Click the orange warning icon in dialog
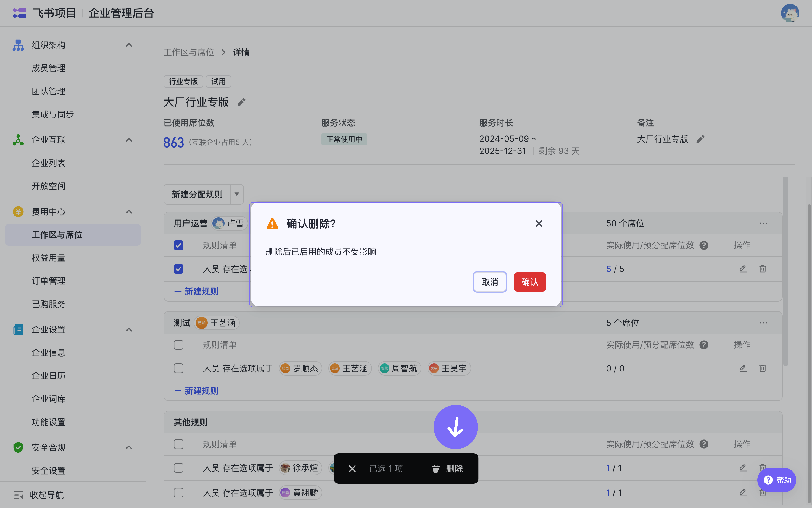 click(272, 223)
